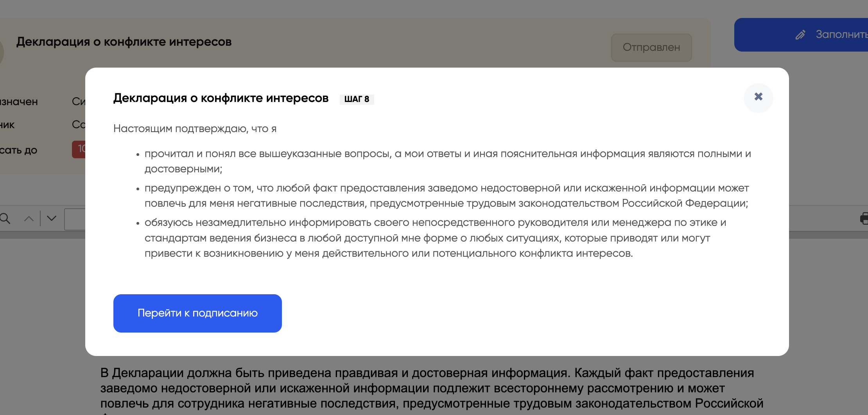Image resolution: width=868 pixels, height=415 pixels.
Task: Click the bullet starting with 'предупрежден о том'
Action: 446,195
